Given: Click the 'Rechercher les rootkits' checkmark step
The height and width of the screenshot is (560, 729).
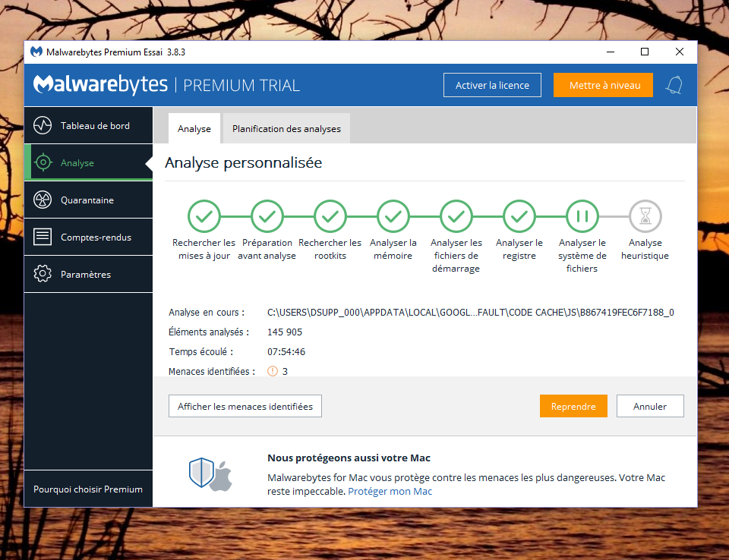Looking at the screenshot, I should pos(330,216).
